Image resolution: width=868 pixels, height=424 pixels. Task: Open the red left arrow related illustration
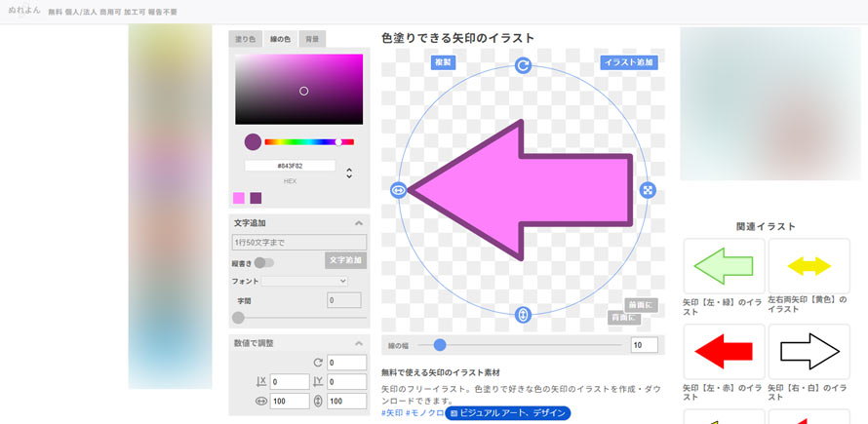tap(724, 352)
